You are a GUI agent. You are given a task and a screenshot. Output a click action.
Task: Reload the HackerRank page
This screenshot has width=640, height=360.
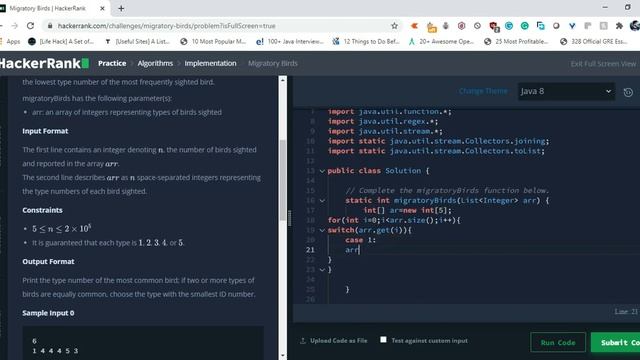[x=30, y=26]
